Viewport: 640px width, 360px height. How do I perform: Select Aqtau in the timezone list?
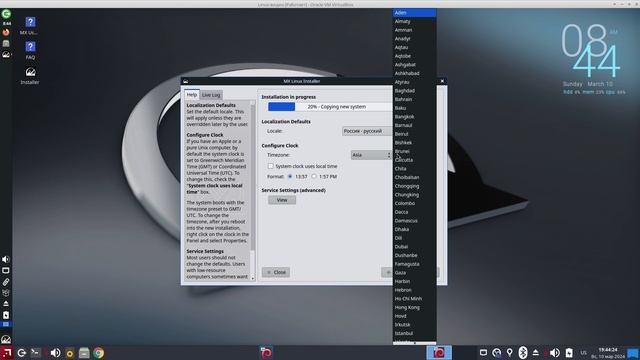click(x=414, y=47)
